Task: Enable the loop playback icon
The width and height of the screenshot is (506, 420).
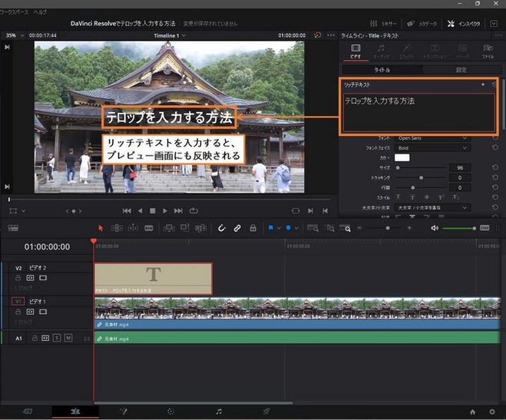Action: pyautogui.click(x=193, y=210)
